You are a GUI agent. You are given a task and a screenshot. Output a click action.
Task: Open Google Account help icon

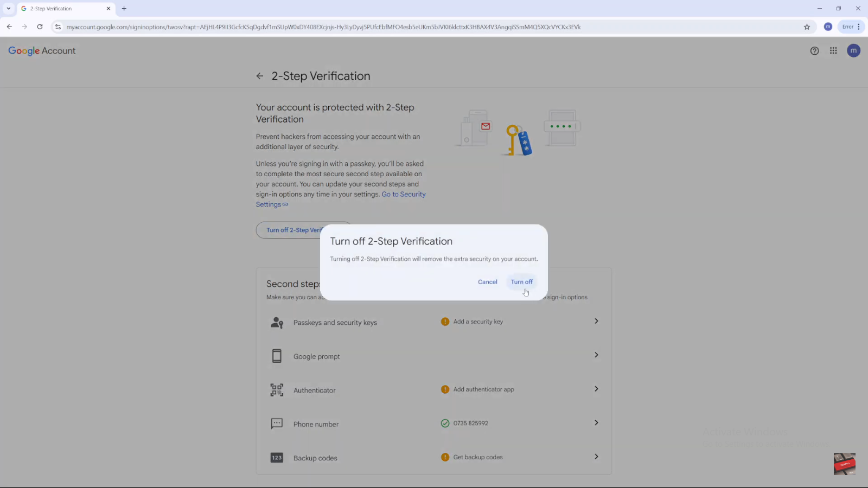click(814, 51)
